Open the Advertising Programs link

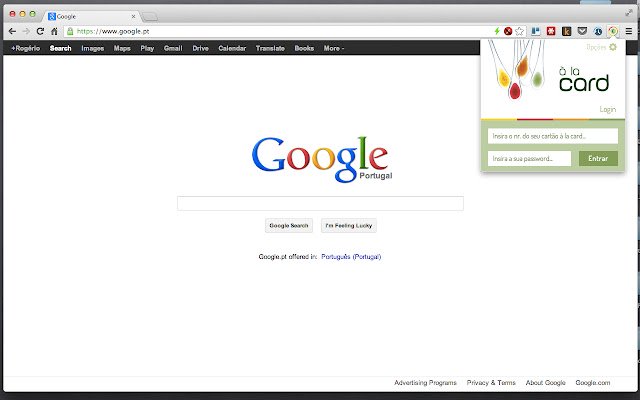point(425,382)
